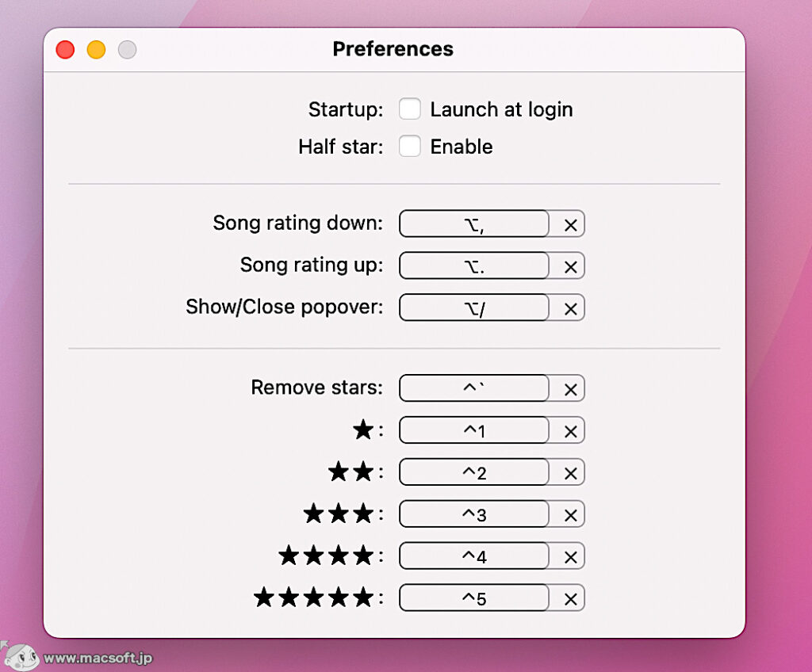
Task: Select the one-star shortcut field
Action: coord(473,430)
